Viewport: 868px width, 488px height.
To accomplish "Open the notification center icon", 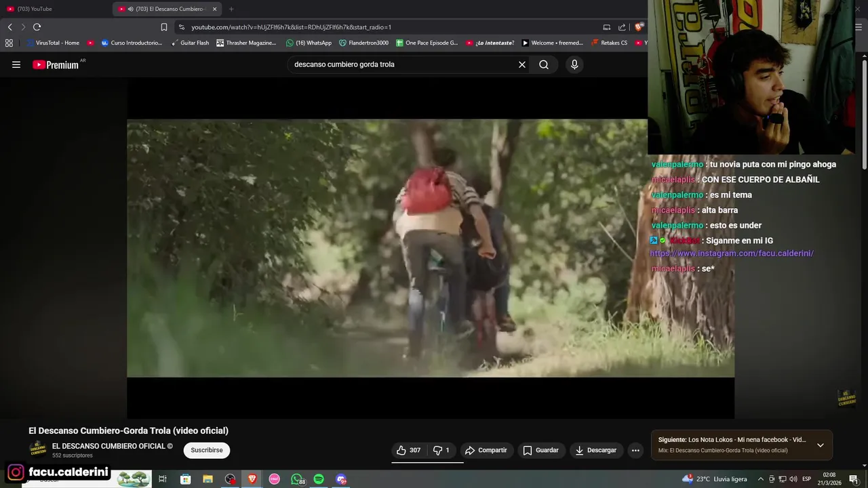I will (x=854, y=479).
